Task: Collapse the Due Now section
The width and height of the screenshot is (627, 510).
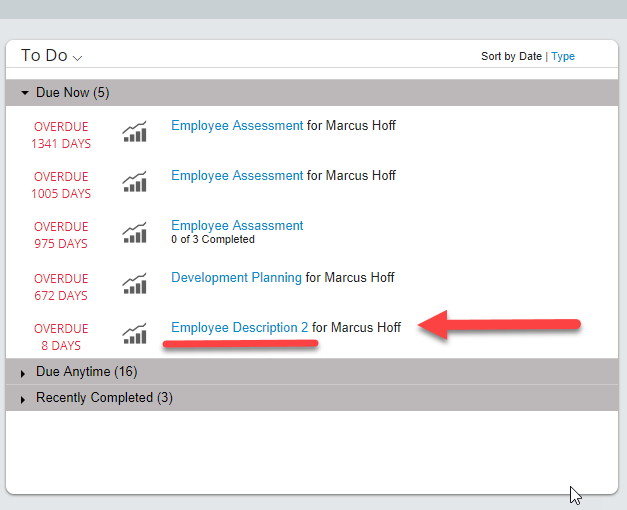Action: pyautogui.click(x=25, y=93)
